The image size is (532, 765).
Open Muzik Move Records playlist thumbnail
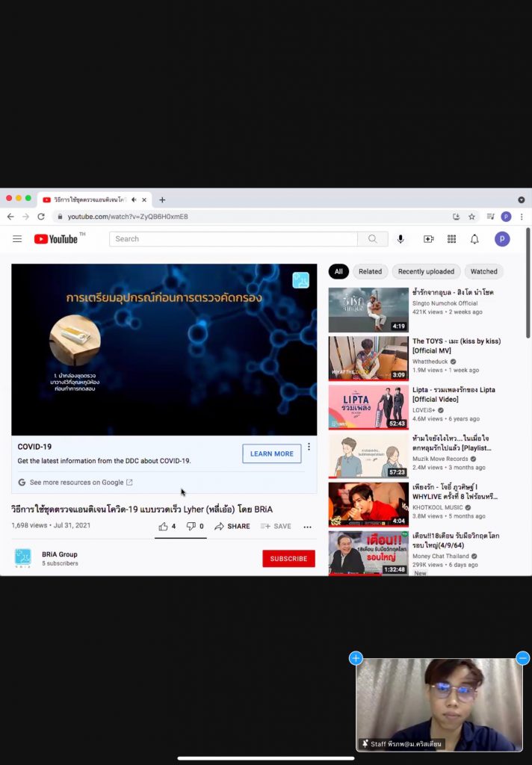pos(368,456)
